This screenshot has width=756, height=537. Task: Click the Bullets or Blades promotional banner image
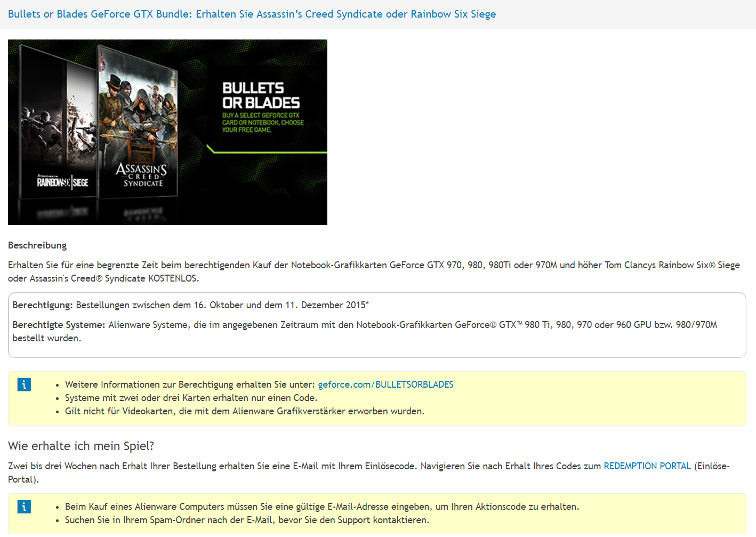(x=167, y=132)
